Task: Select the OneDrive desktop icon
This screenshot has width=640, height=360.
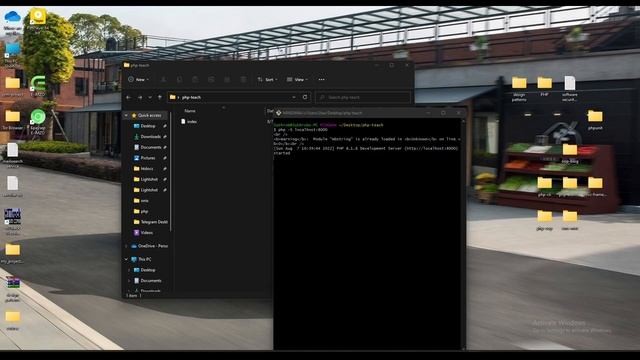Action: (x=12, y=21)
